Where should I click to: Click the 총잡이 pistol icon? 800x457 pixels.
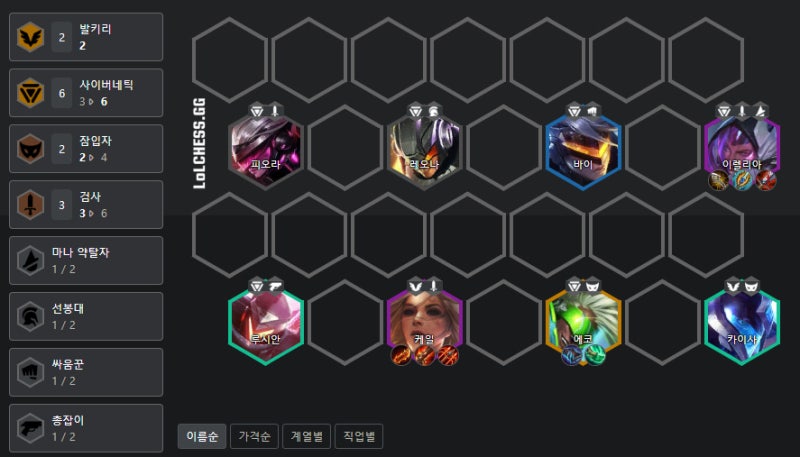pos(30,428)
